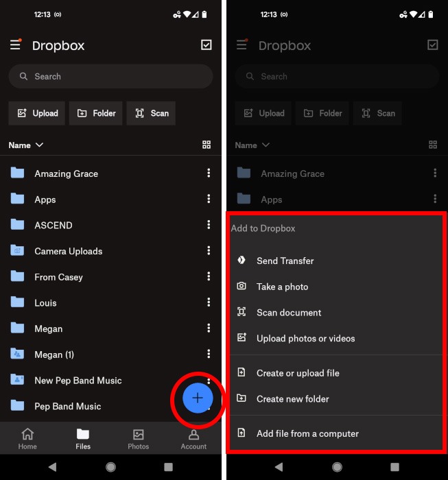Open more options for ASCEND folder
448x480 pixels.
pos(209,225)
